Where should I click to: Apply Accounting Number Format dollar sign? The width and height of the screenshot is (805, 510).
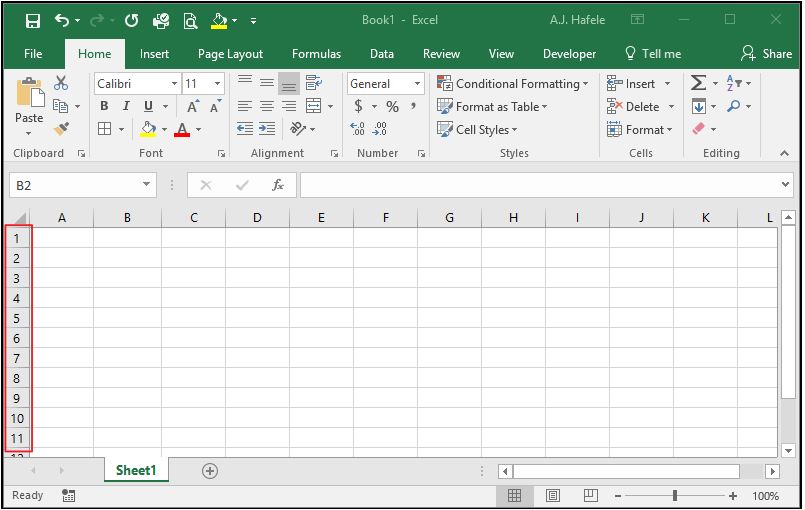[358, 106]
